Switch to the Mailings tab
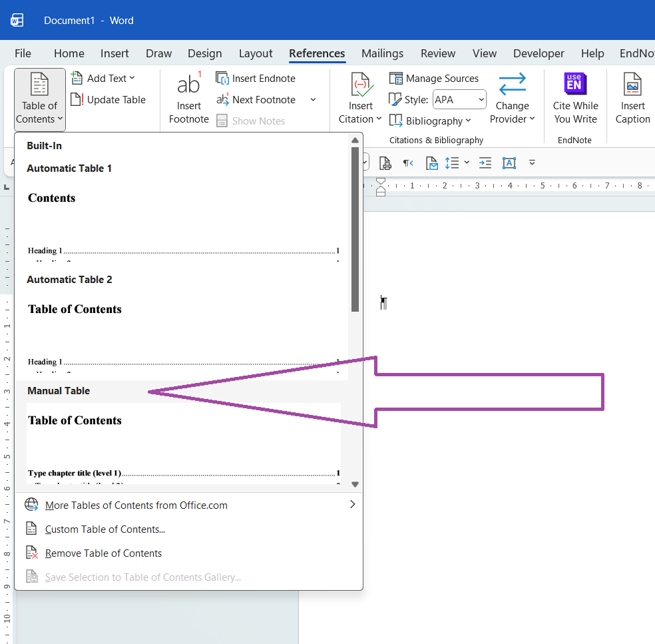 pyautogui.click(x=382, y=53)
